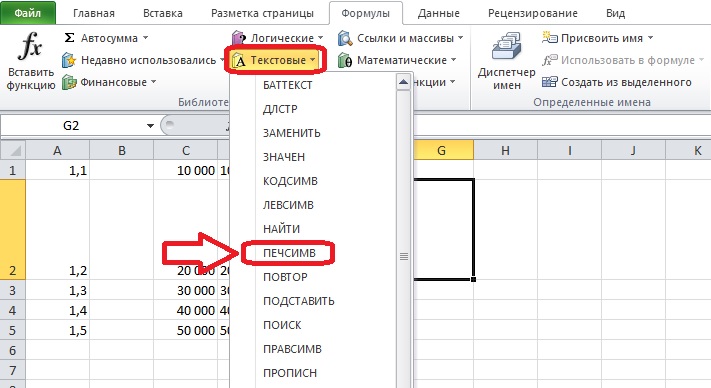Open the Ссылки и массивы magnifier icon

[345, 38]
